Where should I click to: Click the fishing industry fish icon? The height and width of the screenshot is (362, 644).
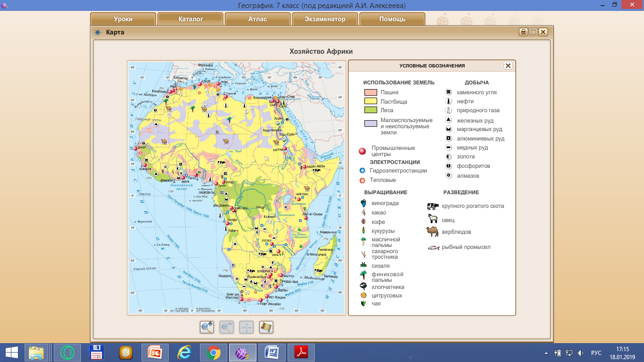pos(433,247)
